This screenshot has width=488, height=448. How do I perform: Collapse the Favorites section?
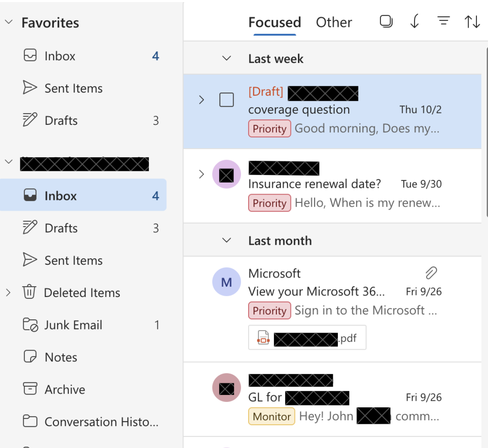[9, 22]
